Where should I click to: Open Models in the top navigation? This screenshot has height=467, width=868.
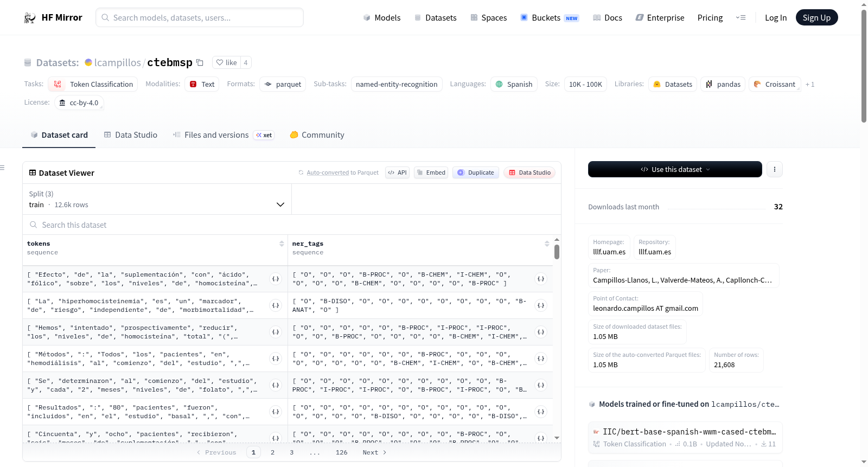[382, 18]
